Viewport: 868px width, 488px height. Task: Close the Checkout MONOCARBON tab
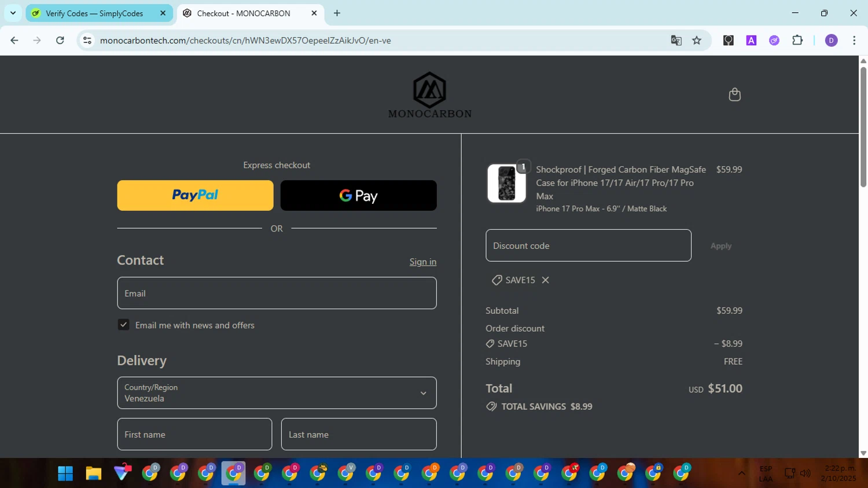click(314, 13)
